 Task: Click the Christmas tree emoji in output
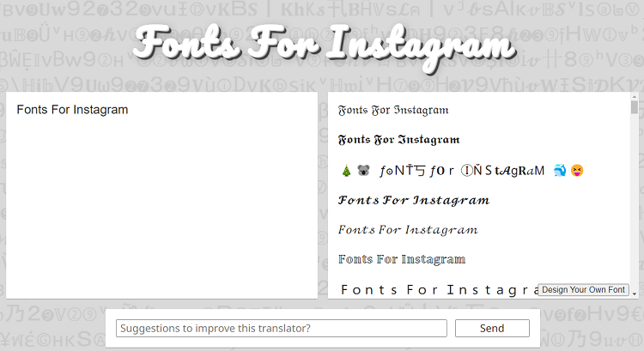click(346, 171)
